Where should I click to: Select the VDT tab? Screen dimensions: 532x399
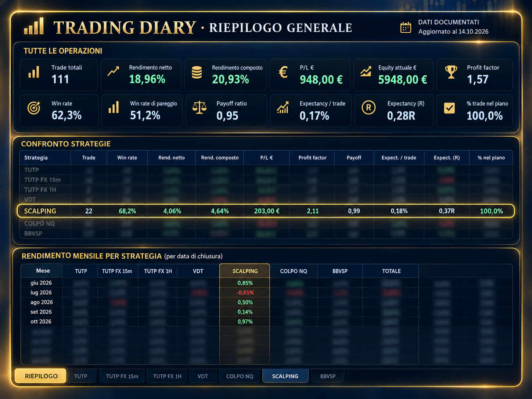[202, 376]
